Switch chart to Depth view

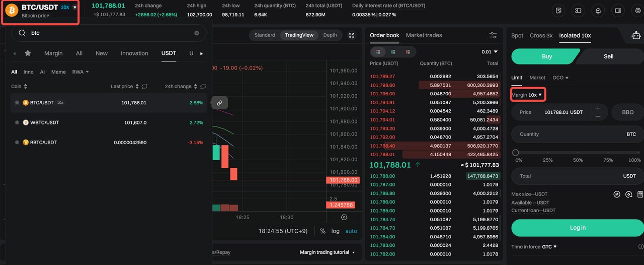click(x=330, y=35)
